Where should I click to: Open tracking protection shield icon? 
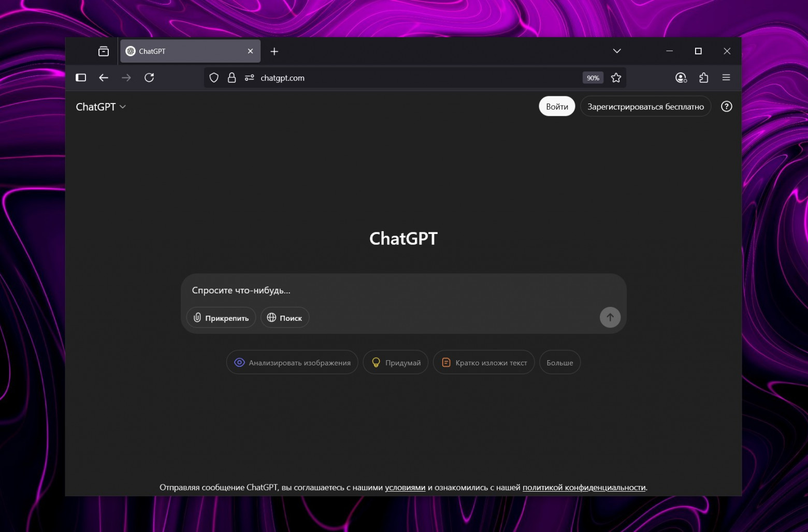[x=214, y=78]
